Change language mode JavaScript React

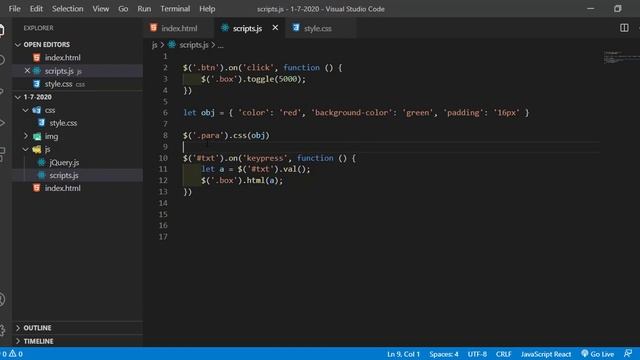click(x=546, y=354)
